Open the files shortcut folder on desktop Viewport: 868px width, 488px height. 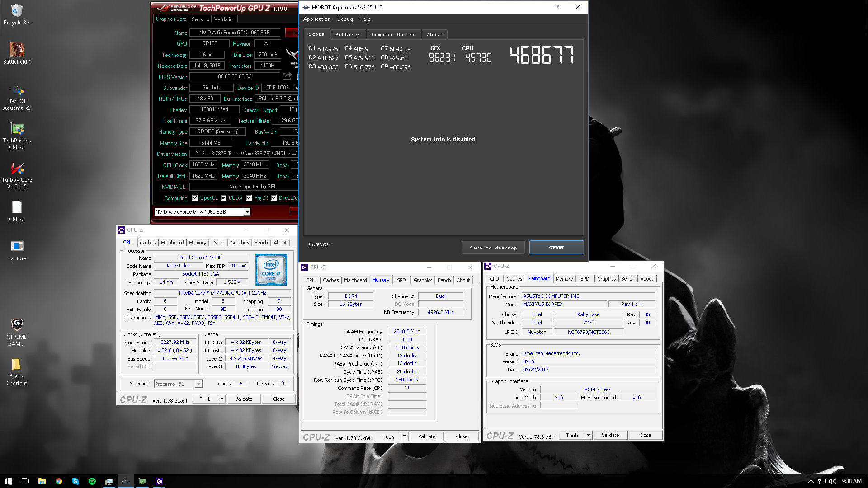coord(17,372)
